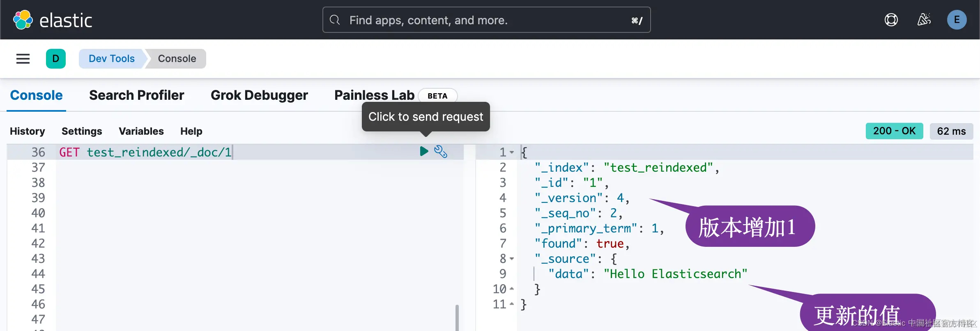
Task: Switch to the Search Profiler tab
Action: 136,95
